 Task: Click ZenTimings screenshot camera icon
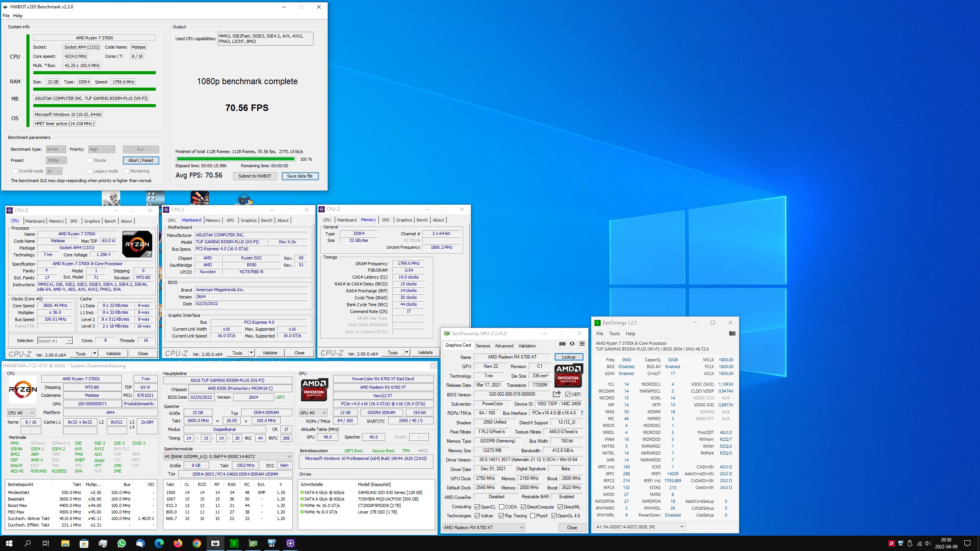click(732, 334)
